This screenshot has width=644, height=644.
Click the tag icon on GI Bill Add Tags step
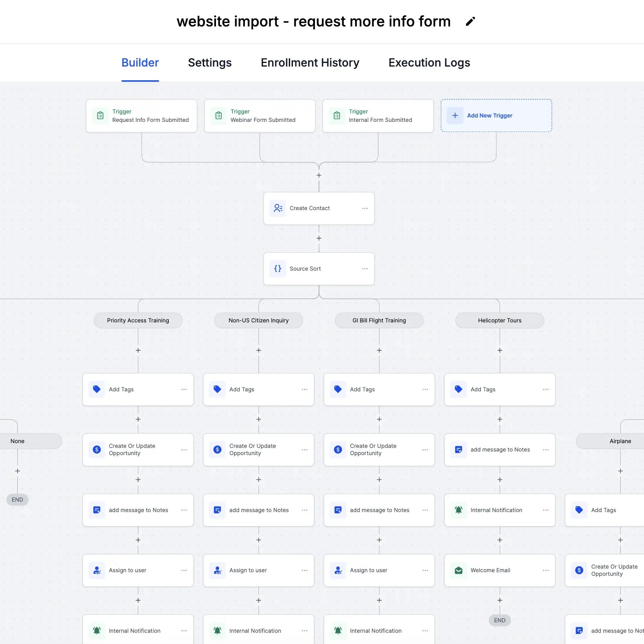click(338, 389)
